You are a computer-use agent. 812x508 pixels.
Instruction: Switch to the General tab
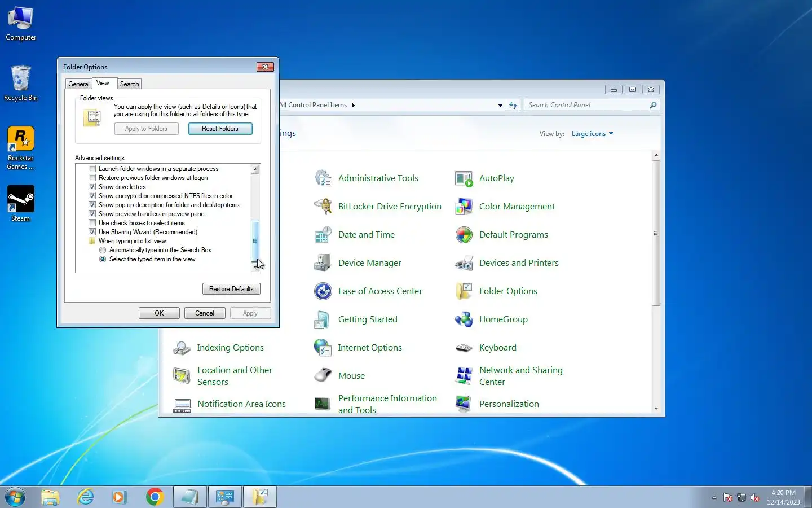pyautogui.click(x=79, y=84)
